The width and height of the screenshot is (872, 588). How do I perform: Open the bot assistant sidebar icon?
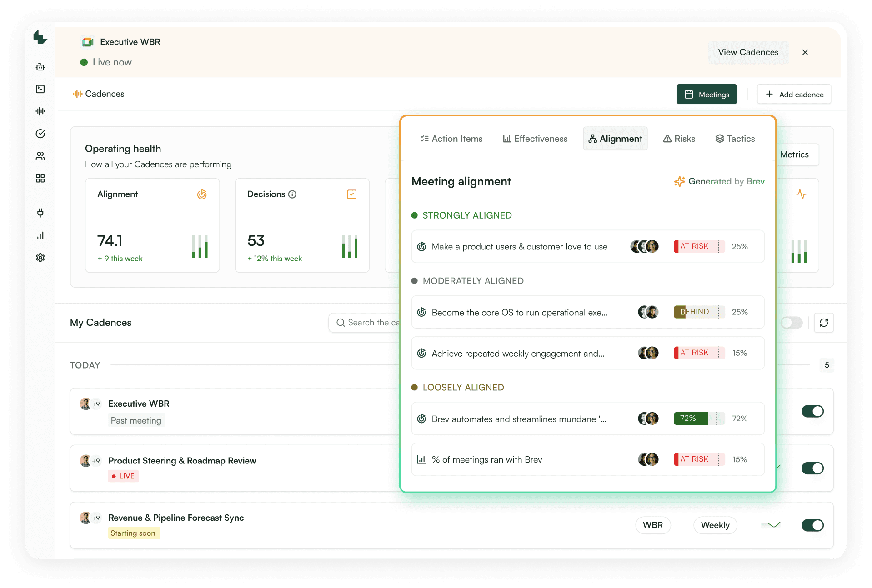coord(40,67)
